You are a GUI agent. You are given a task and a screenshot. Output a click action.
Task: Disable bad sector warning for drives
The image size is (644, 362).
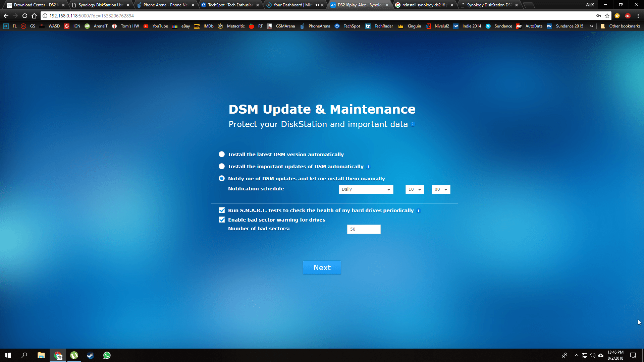222,220
